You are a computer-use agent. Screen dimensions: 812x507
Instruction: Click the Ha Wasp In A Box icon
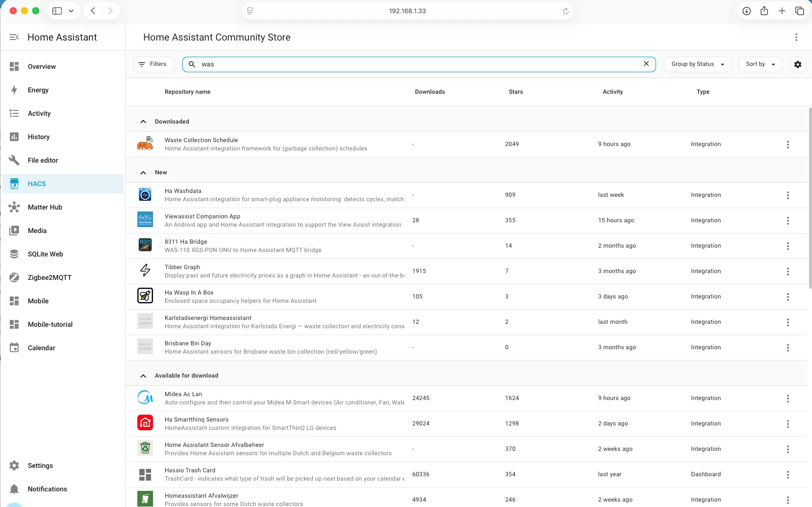145,296
